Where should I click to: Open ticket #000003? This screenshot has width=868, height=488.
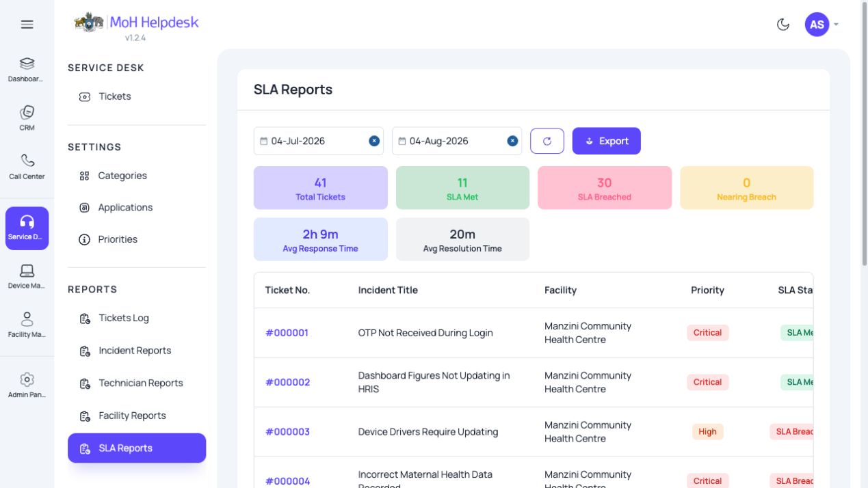click(287, 432)
